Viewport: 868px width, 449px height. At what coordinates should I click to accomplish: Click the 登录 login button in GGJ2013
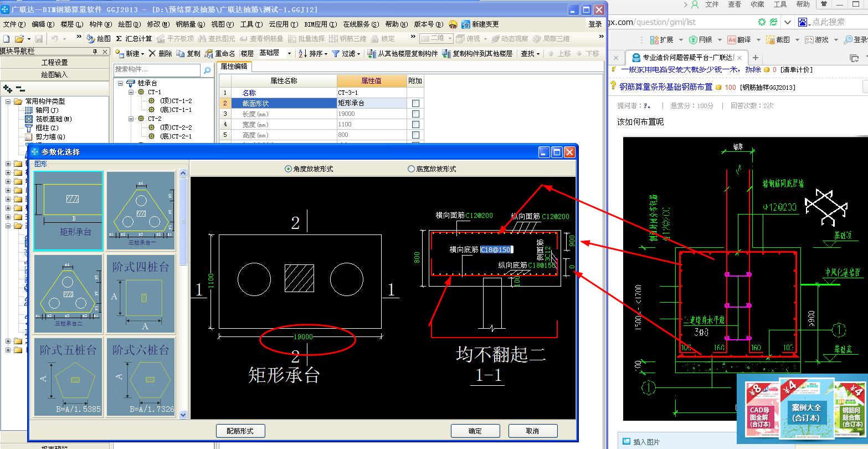pyautogui.click(x=595, y=24)
